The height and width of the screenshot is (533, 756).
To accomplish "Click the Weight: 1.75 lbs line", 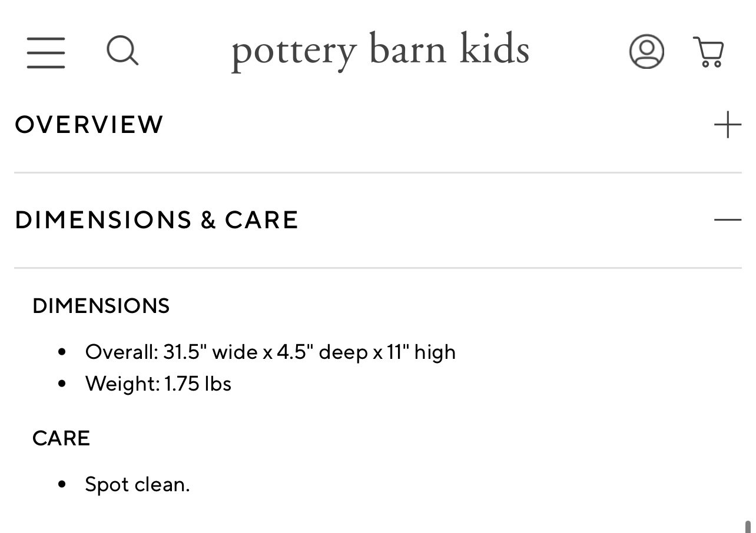I will coord(158,384).
